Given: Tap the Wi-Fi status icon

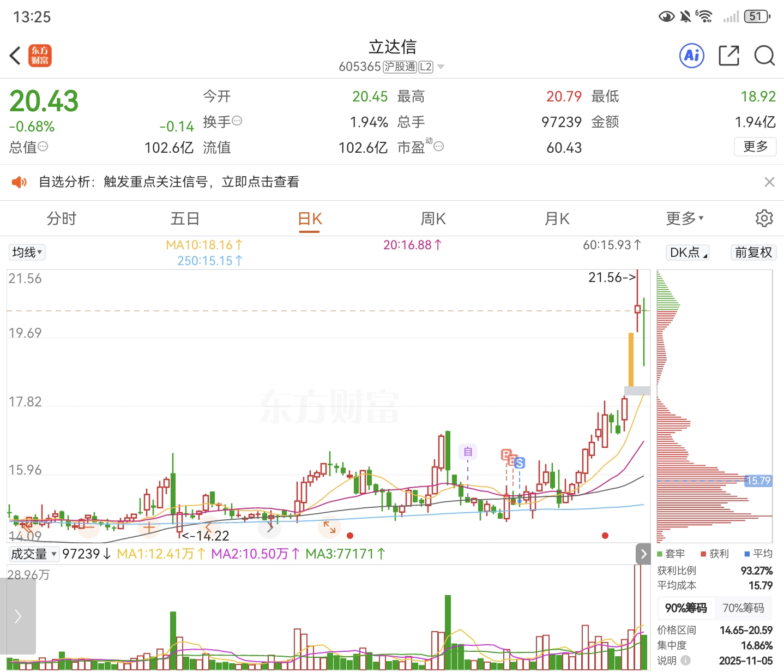Looking at the screenshot, I should point(704,16).
